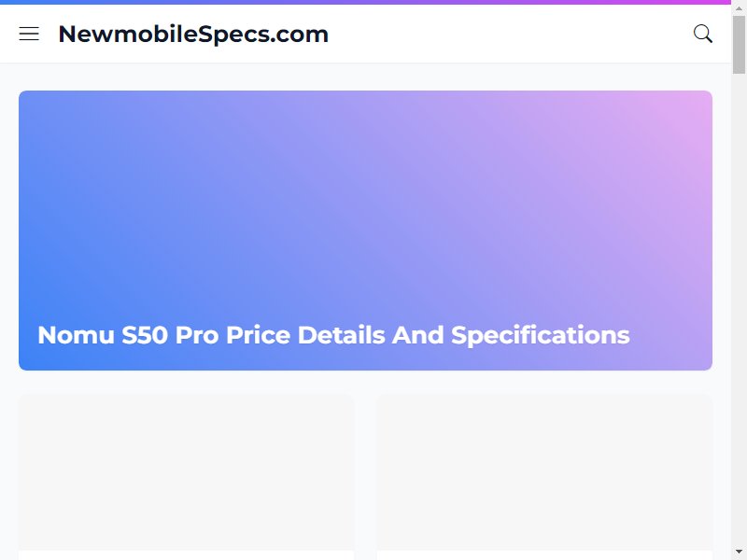
Task: Click the white header bar's empty middle area
Action: (x=510, y=34)
